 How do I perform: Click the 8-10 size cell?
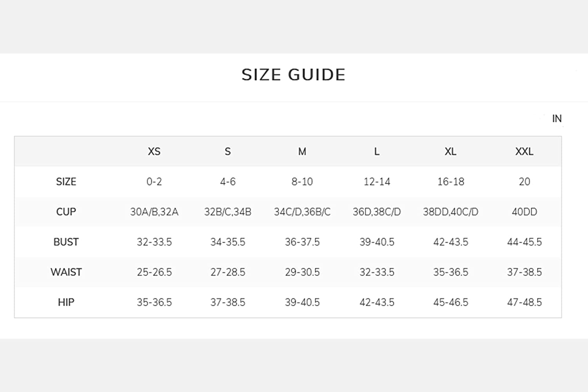[302, 181]
